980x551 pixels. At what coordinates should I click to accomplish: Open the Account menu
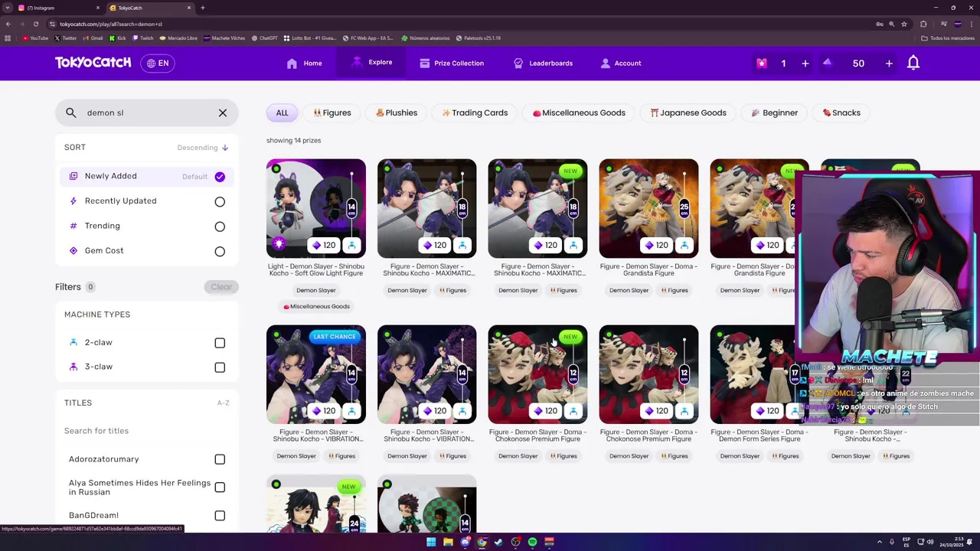(621, 64)
